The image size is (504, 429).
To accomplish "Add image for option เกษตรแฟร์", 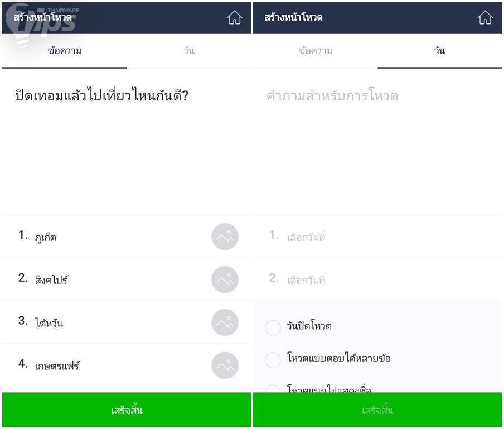I will (x=225, y=365).
